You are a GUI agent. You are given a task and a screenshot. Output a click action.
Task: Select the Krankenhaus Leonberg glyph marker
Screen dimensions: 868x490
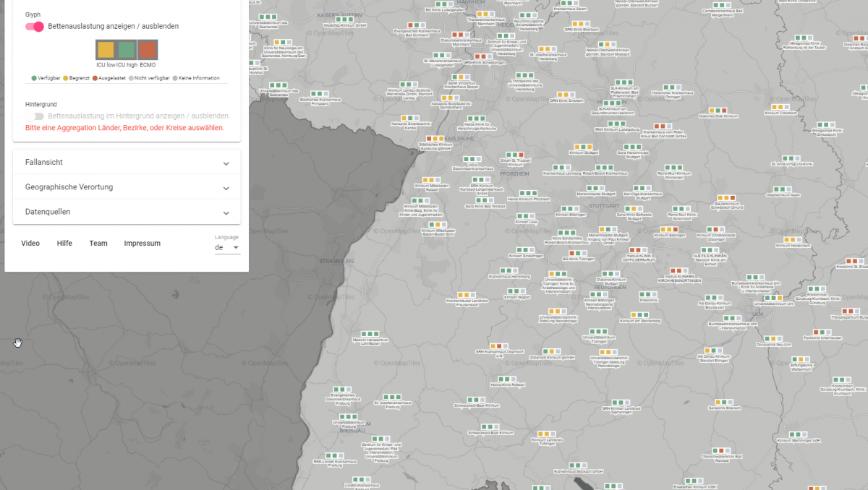[x=562, y=166]
